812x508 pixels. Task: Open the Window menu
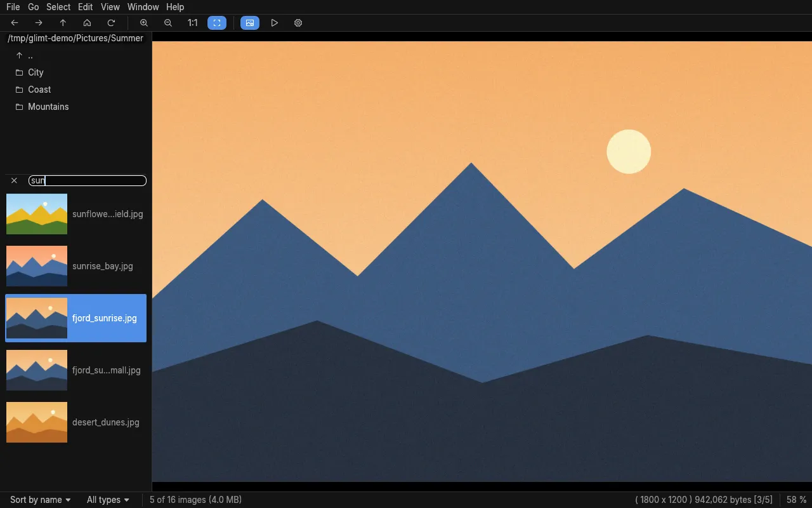point(143,7)
